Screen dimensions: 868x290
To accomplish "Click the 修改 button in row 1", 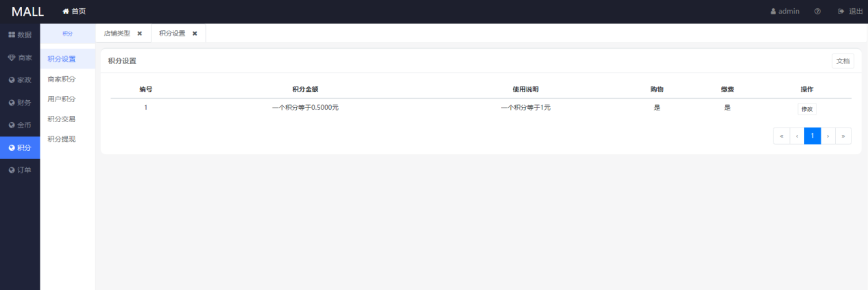I will point(807,108).
